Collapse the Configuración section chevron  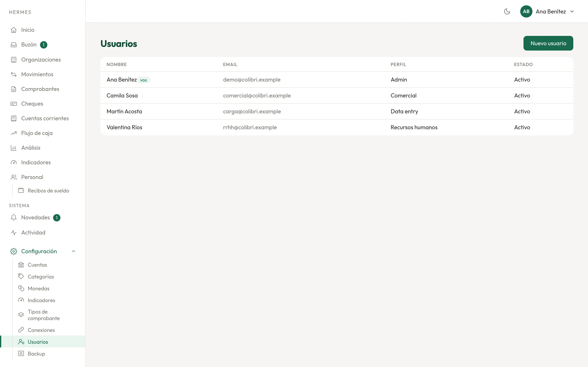click(x=74, y=251)
